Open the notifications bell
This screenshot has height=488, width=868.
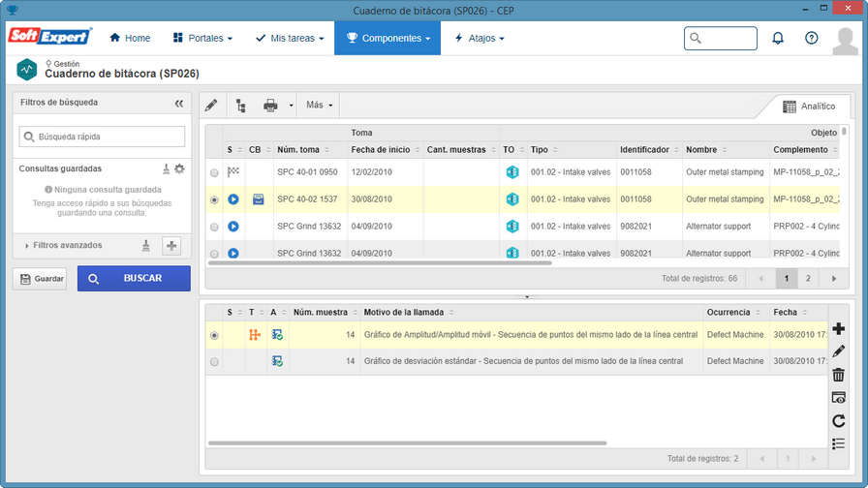(778, 38)
